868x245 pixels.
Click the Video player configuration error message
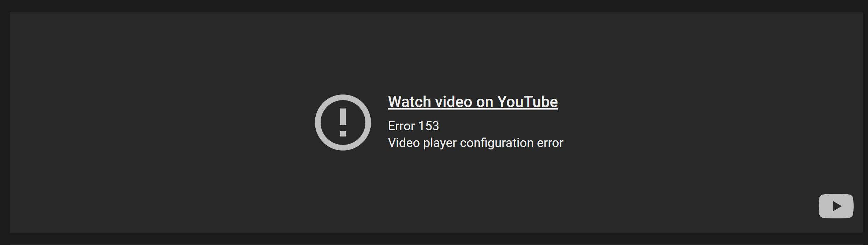click(x=476, y=143)
